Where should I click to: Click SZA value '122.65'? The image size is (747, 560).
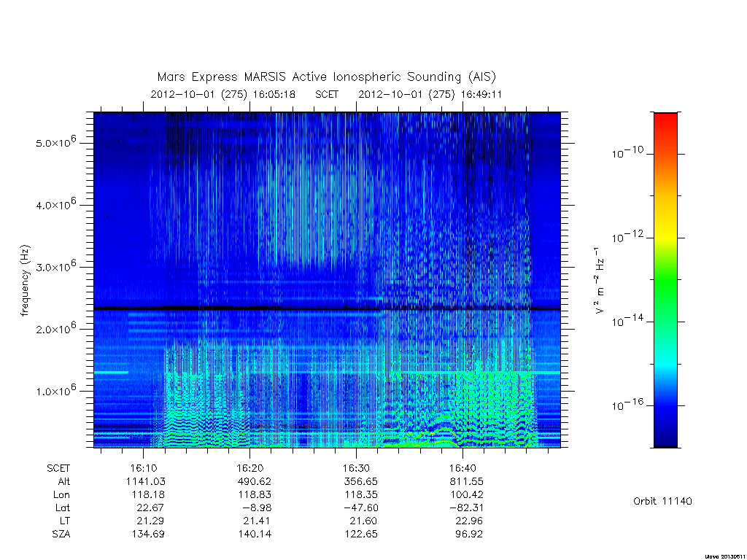pyautogui.click(x=360, y=534)
